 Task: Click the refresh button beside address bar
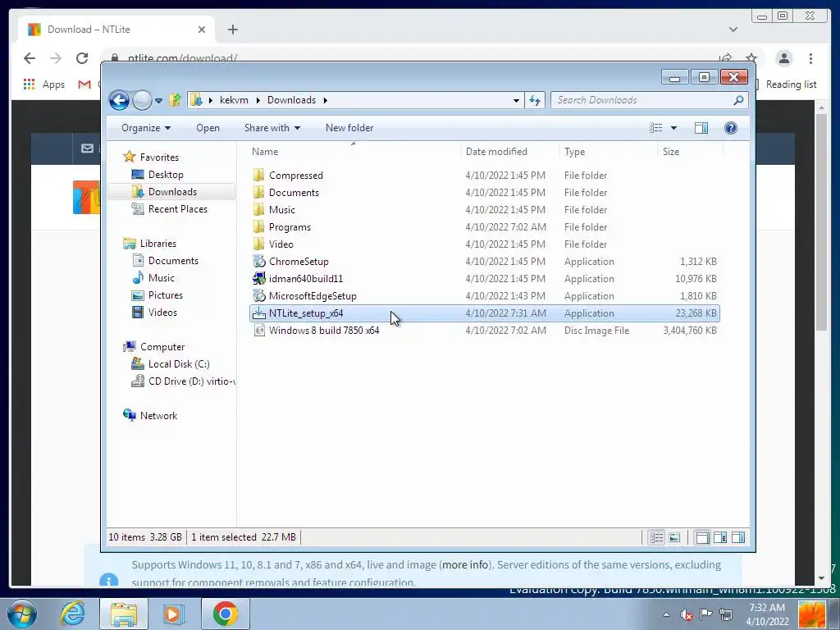click(535, 100)
